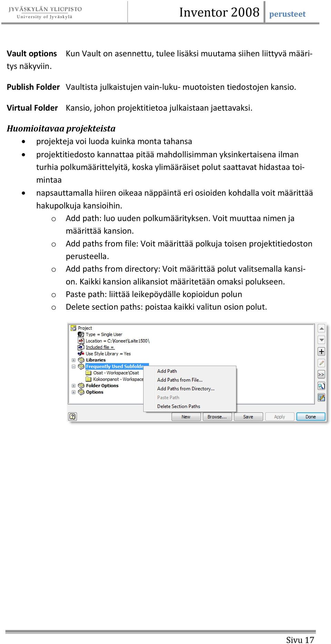
Task: Click the pencil edit icon
Action: point(321,363)
